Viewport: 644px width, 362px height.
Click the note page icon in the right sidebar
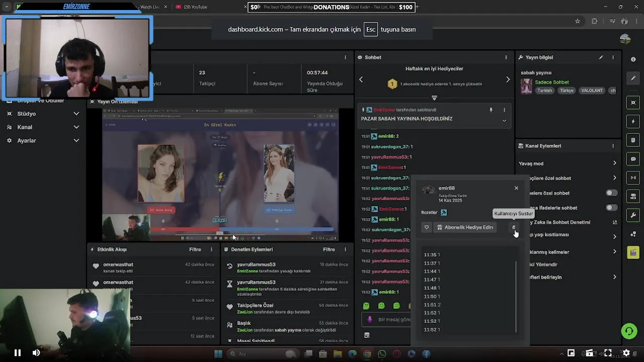click(633, 140)
